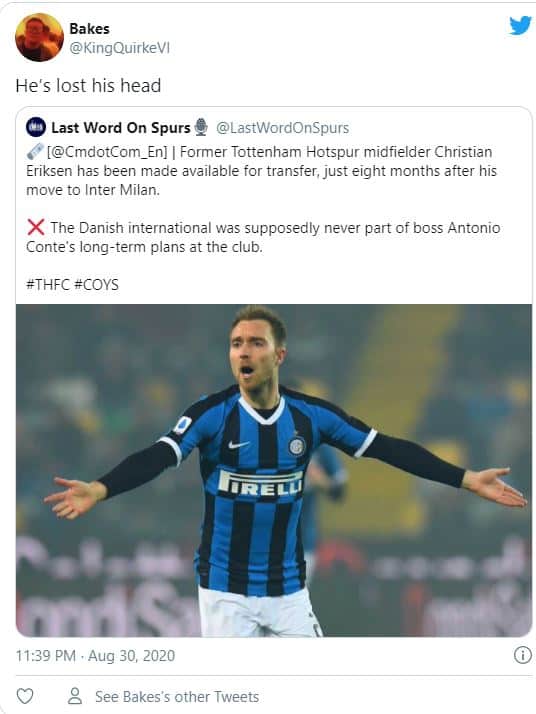This screenshot has height=714, width=536.
Task: Click the person icon beside other Tweets
Action: point(75,696)
